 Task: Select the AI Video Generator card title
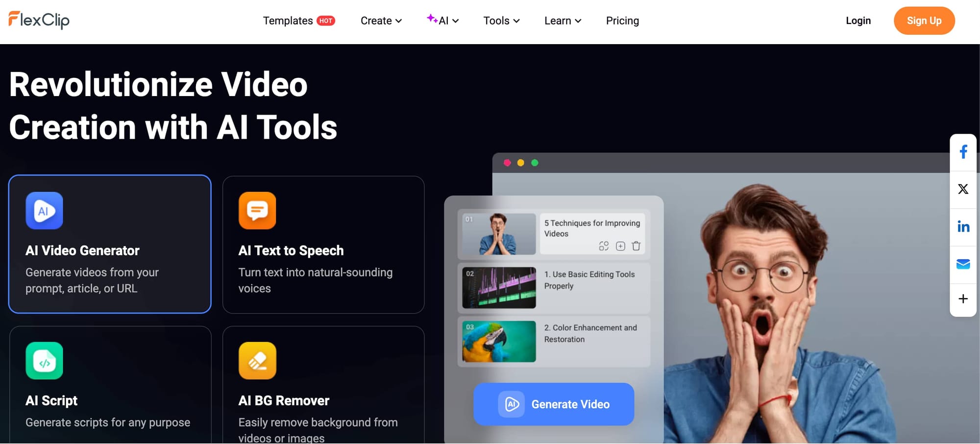click(x=82, y=250)
